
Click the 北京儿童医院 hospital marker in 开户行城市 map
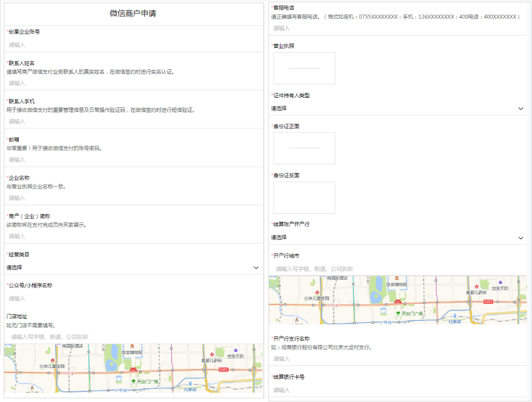(x=317, y=292)
